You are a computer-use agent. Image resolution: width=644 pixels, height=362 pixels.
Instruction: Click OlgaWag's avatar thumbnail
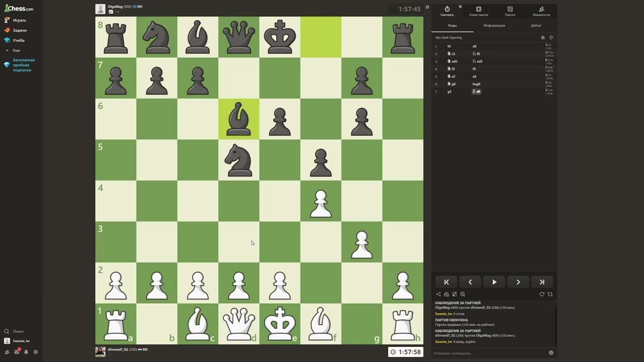pos(100,9)
